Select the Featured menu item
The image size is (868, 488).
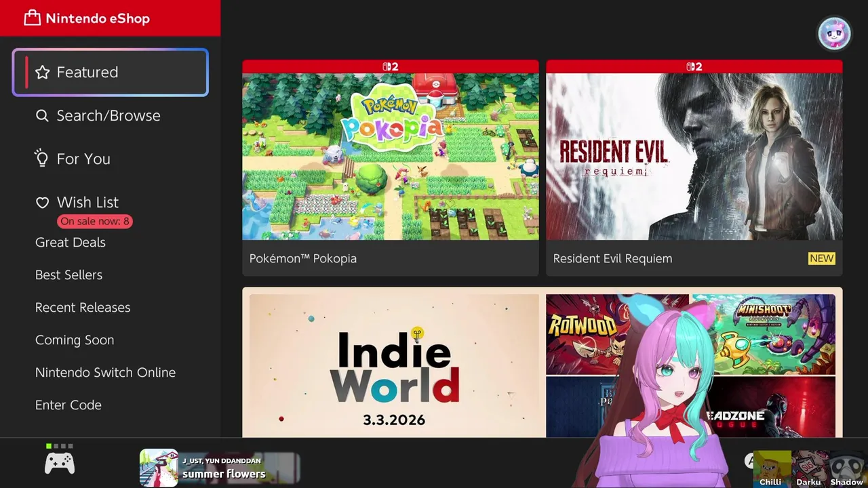(110, 73)
